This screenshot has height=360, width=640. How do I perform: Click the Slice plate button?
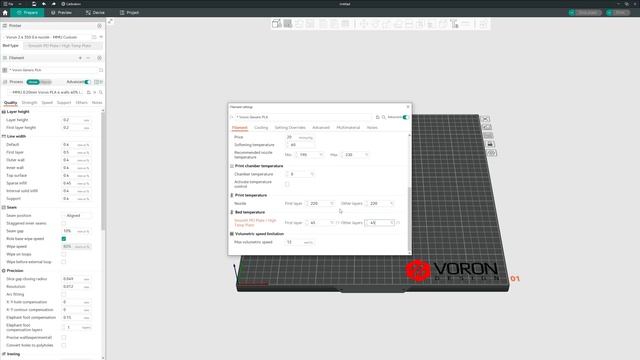(x=585, y=13)
